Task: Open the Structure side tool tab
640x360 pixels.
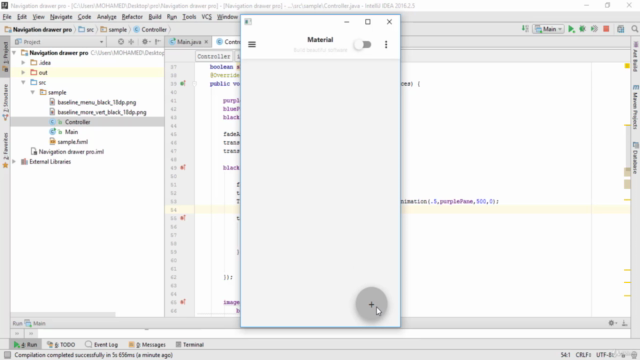Action: [x=5, y=102]
